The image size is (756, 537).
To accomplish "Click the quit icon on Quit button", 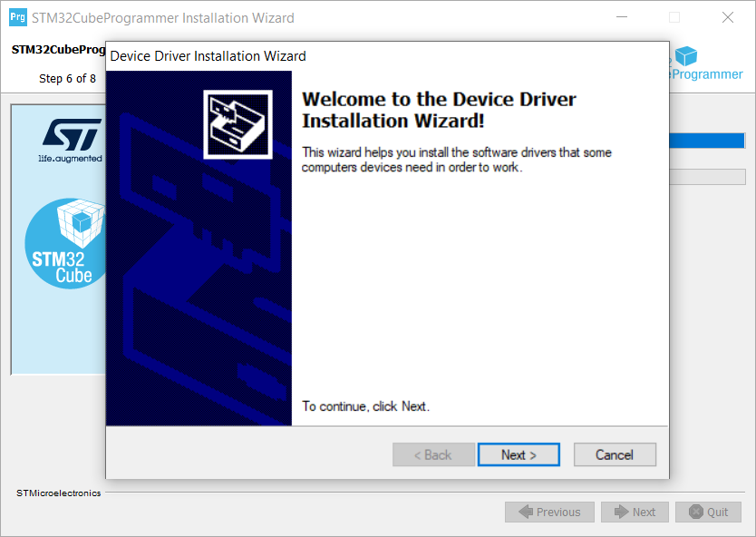I will click(696, 512).
